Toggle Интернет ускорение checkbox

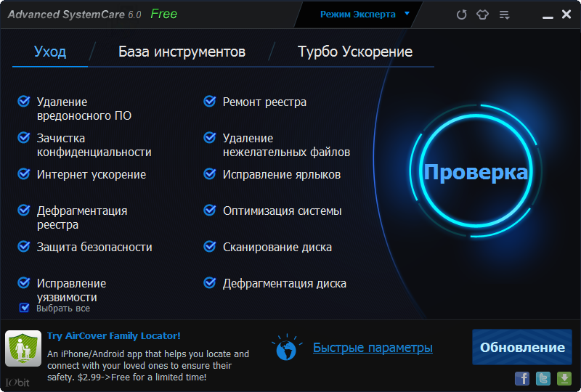pos(24,173)
